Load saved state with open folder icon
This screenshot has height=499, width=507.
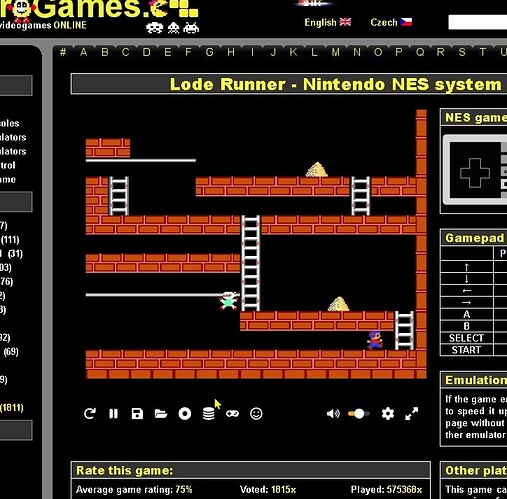pyautogui.click(x=161, y=414)
